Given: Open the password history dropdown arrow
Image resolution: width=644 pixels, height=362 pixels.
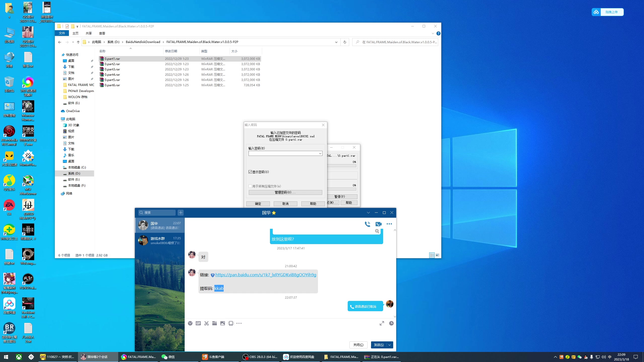Looking at the screenshot, I should [x=320, y=153].
